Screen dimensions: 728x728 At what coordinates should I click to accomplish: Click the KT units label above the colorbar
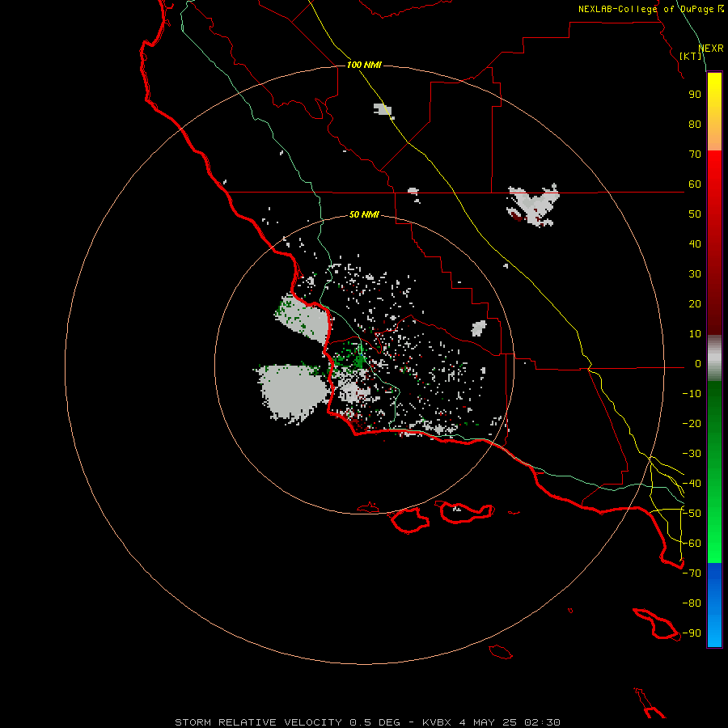pos(691,56)
